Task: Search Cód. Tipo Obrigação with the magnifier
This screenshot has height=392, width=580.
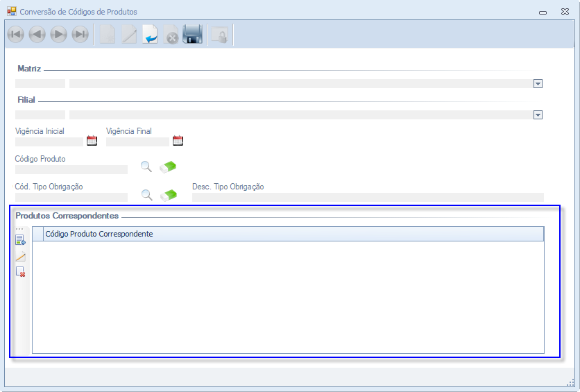Action: tap(147, 195)
